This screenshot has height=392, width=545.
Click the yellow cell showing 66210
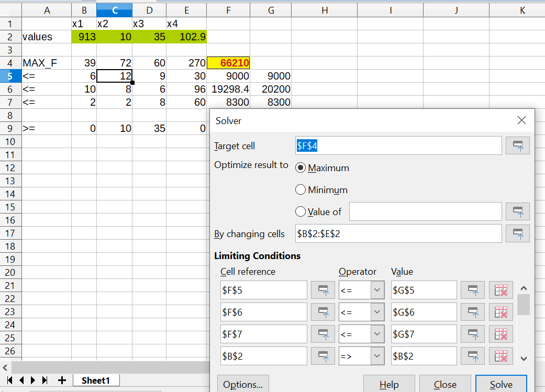pos(228,63)
